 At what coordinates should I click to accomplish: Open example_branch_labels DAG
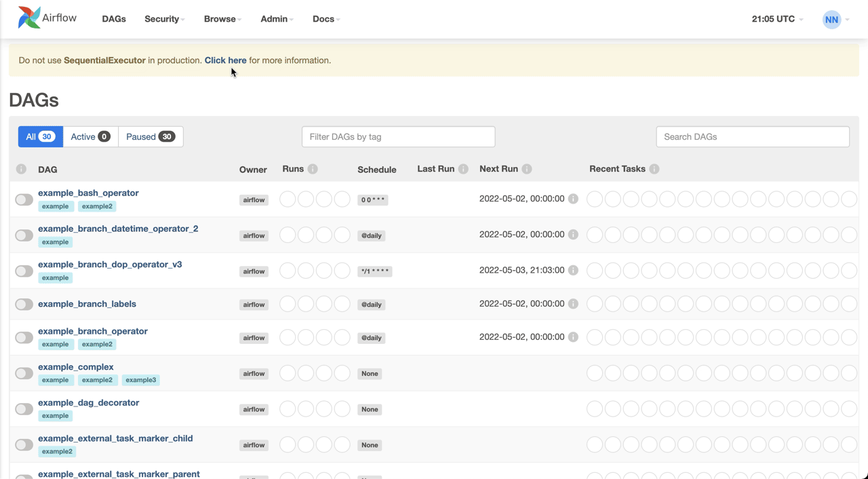click(87, 304)
